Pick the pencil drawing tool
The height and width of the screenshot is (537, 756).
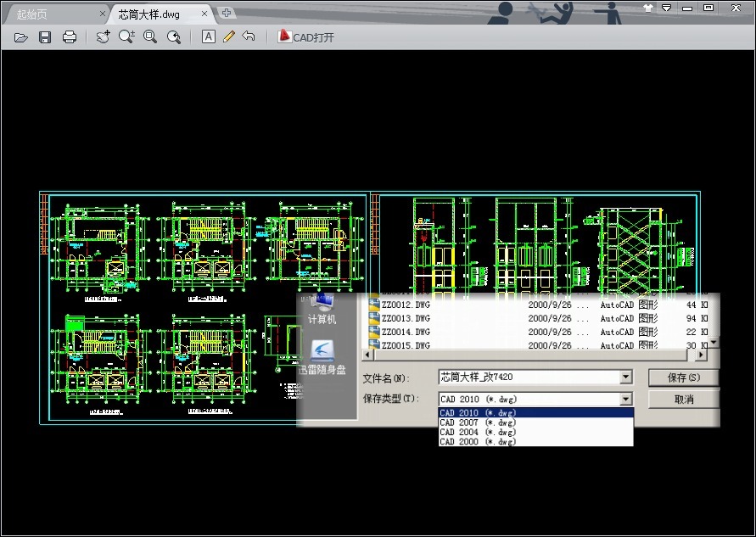228,36
